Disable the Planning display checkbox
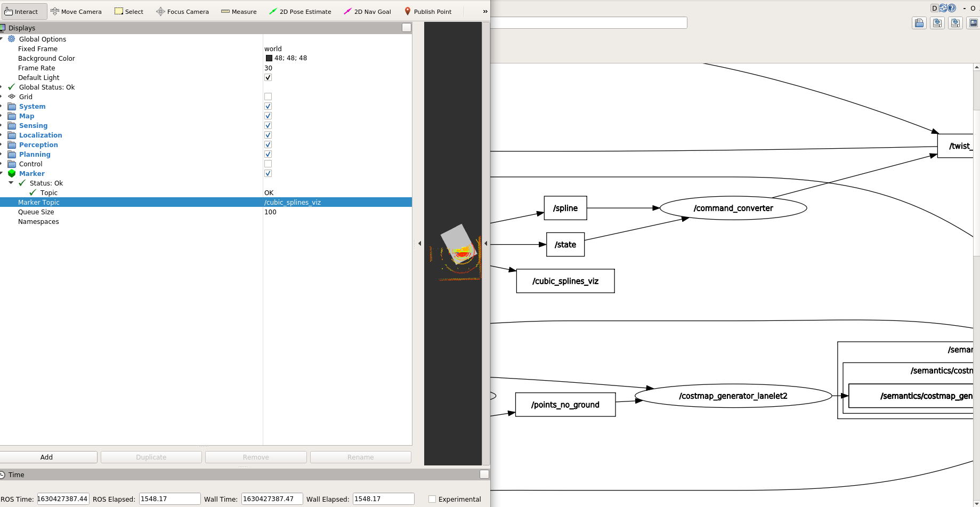The height and width of the screenshot is (507, 980). (x=268, y=154)
